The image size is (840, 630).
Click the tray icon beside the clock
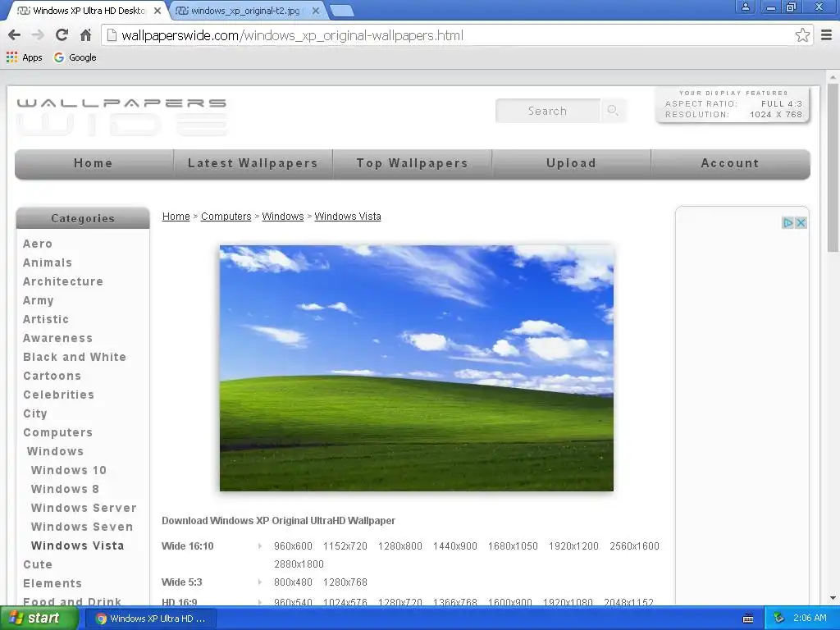click(x=778, y=619)
